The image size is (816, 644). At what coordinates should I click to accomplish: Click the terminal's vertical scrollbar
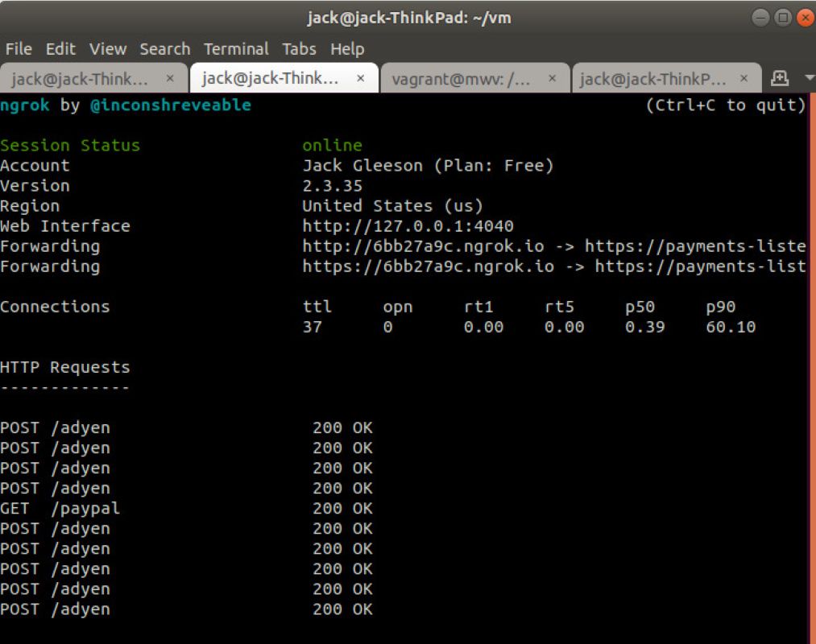pyautogui.click(x=812, y=362)
